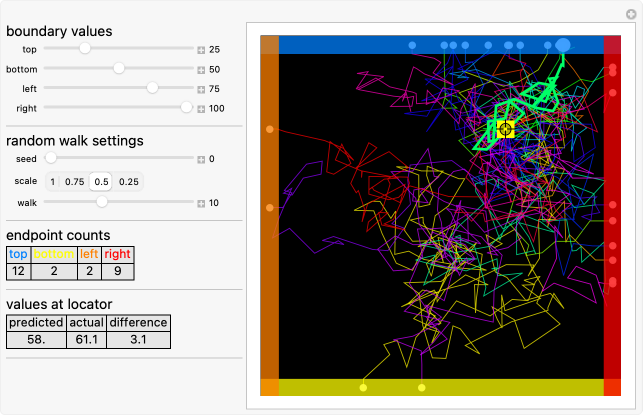This screenshot has height=416, width=643.
Task: Expand the seed slider plus control
Action: (201, 160)
